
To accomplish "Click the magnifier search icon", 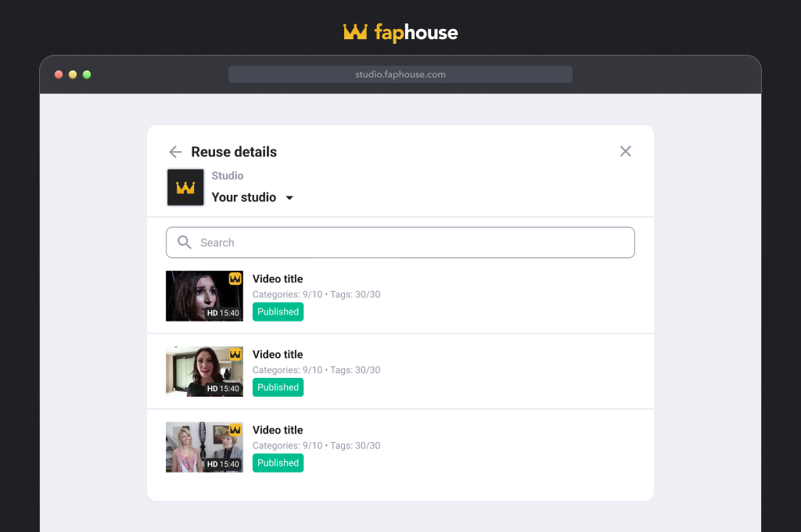I will coord(185,243).
